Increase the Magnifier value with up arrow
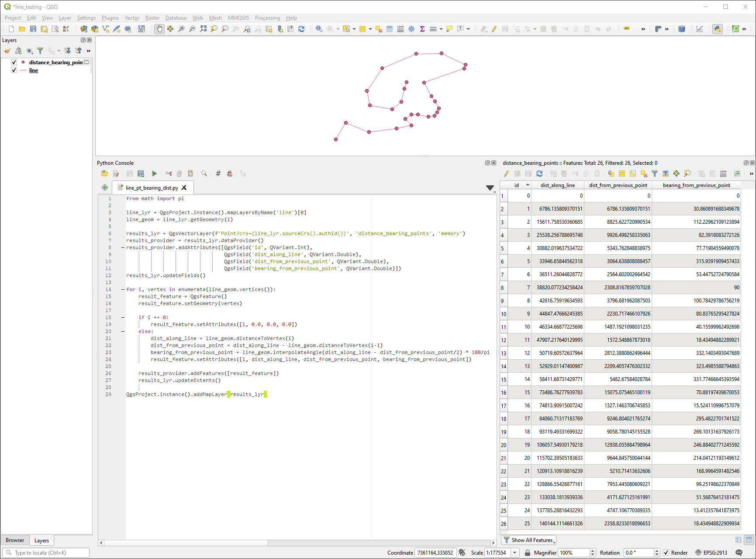This screenshot has height=559, width=756. (593, 551)
